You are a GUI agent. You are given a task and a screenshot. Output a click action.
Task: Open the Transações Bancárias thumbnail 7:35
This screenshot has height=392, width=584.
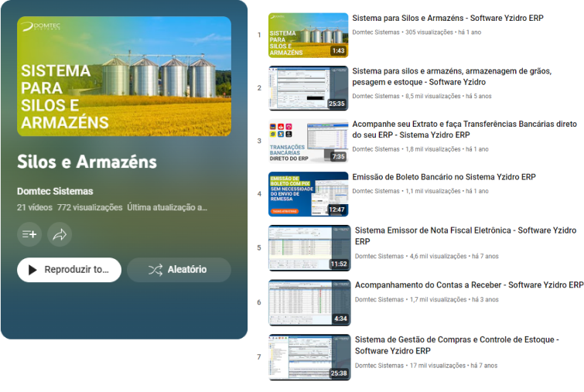click(x=309, y=141)
